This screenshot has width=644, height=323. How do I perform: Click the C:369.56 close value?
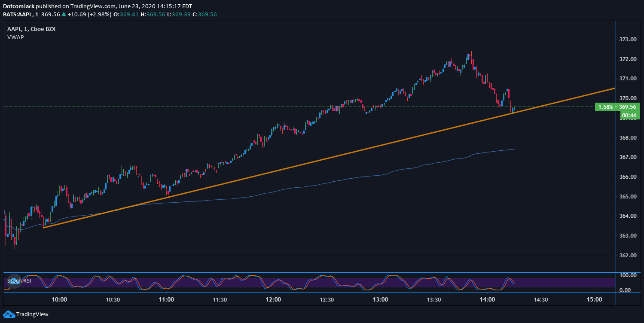[204, 14]
